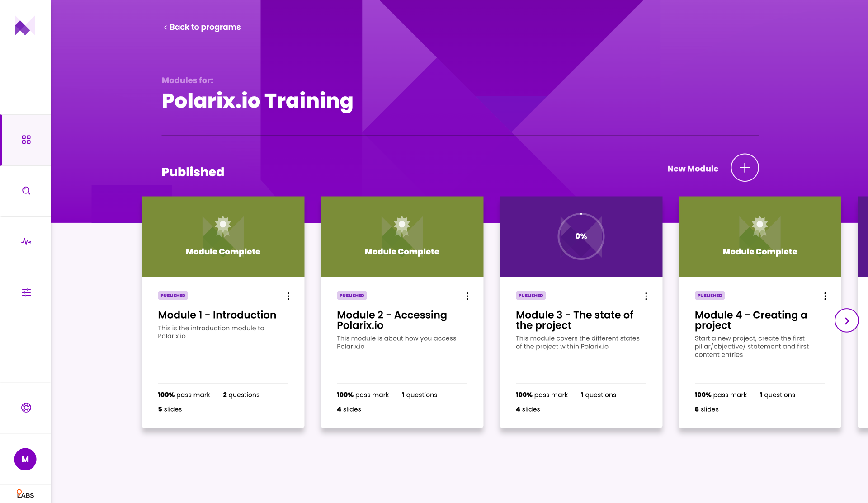Click '1 questions' on Module 4 card
Viewport: 868px width, 503px height.
[x=778, y=395]
